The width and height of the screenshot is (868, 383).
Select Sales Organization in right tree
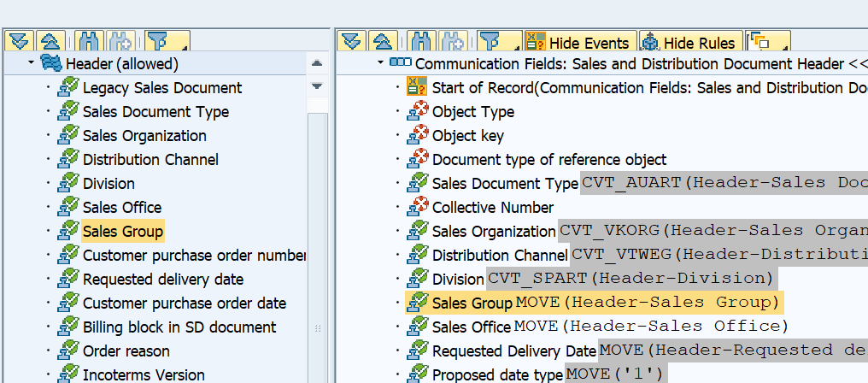coord(494,231)
